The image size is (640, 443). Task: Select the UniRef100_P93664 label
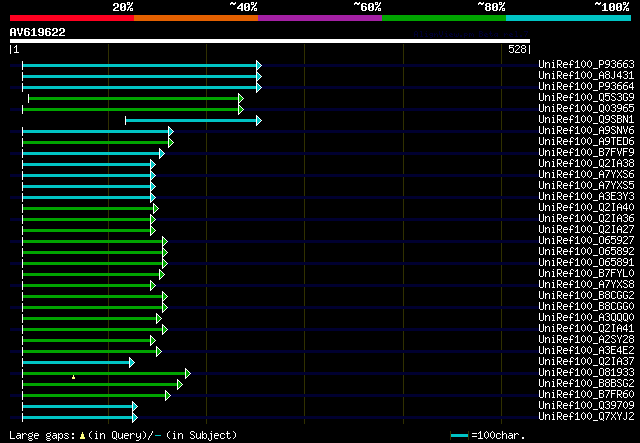586,86
